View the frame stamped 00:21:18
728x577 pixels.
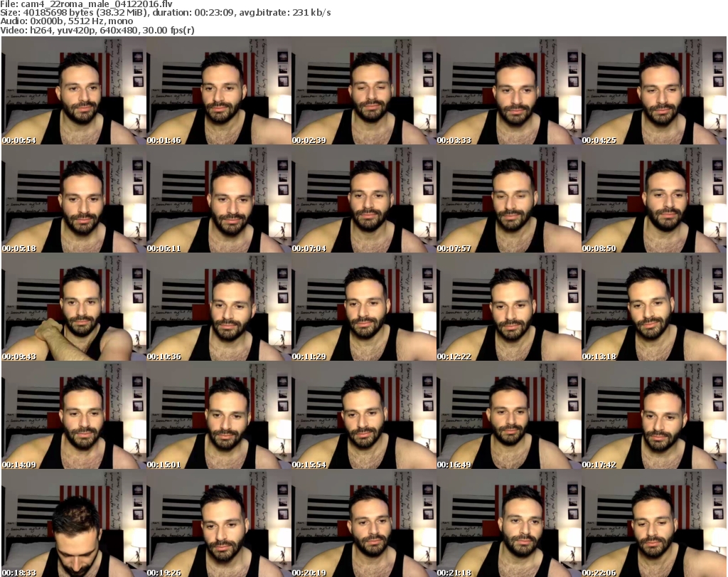pyautogui.click(x=508, y=523)
